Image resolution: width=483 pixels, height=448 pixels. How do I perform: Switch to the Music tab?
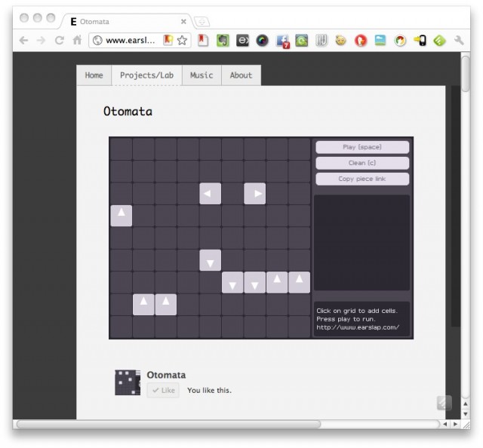click(201, 75)
